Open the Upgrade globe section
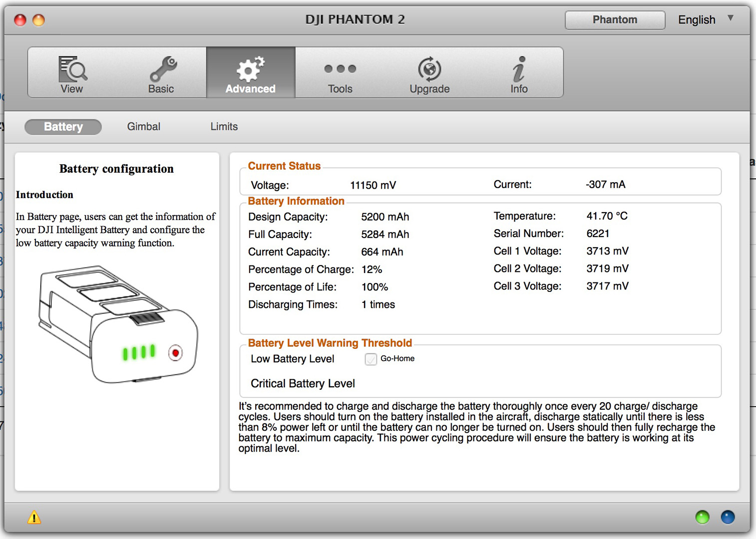Viewport: 756px width, 539px height. pos(429,73)
